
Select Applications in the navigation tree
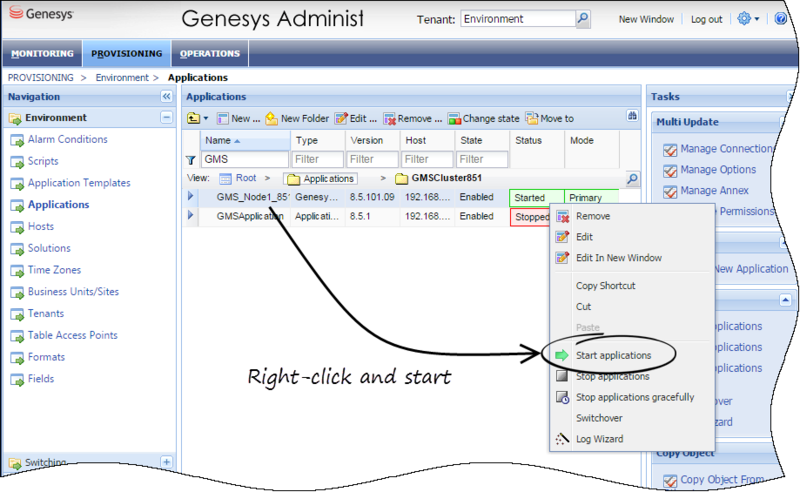pyautogui.click(x=58, y=205)
